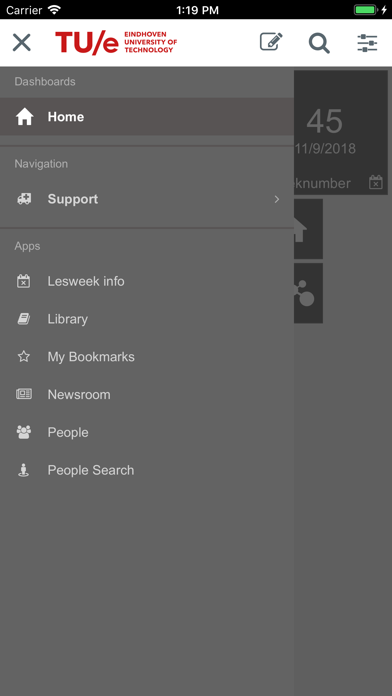Tap the calendar icon beside Lesweek info
Screen dimensions: 392x696
pyautogui.click(x=24, y=281)
